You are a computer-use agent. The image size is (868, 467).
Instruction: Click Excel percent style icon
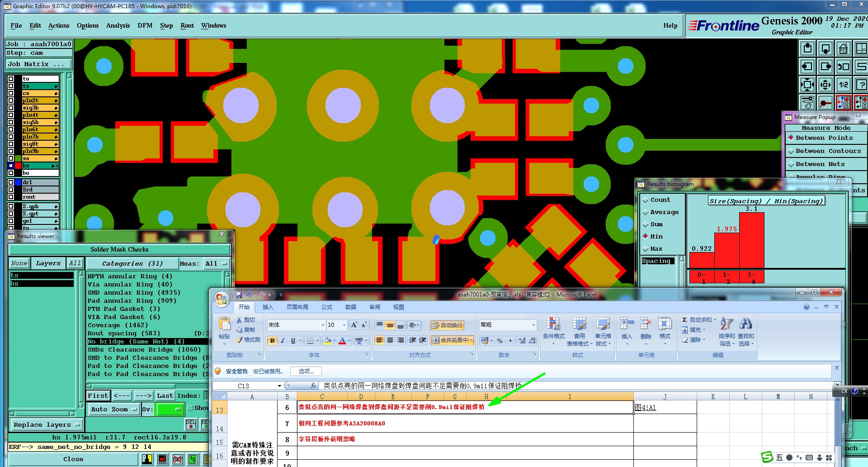point(500,340)
